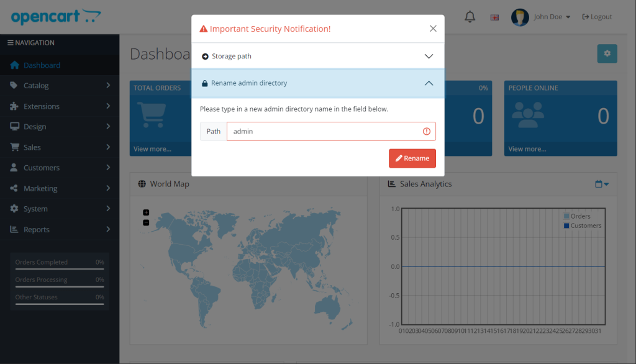Expand the Storage path section
Screen dimensions: 636x364
pyautogui.click(x=318, y=55)
